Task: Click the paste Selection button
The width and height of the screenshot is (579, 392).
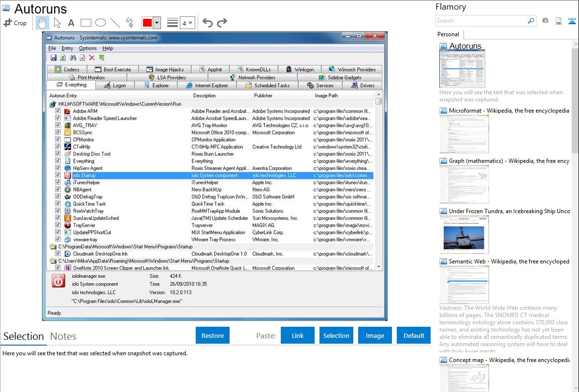Action: (x=336, y=335)
